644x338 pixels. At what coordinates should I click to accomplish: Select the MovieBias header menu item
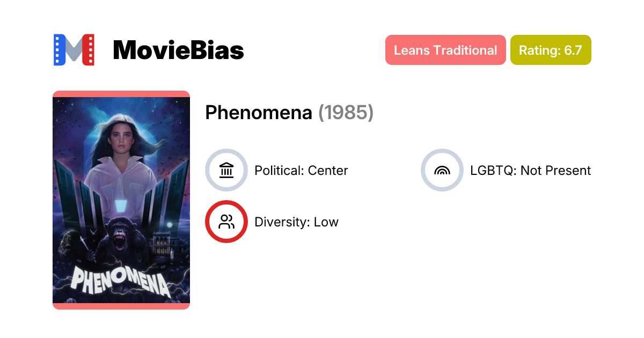[178, 50]
